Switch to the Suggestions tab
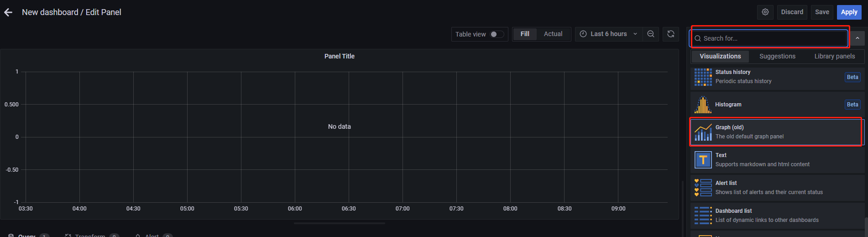The height and width of the screenshot is (237, 868). pyautogui.click(x=777, y=56)
